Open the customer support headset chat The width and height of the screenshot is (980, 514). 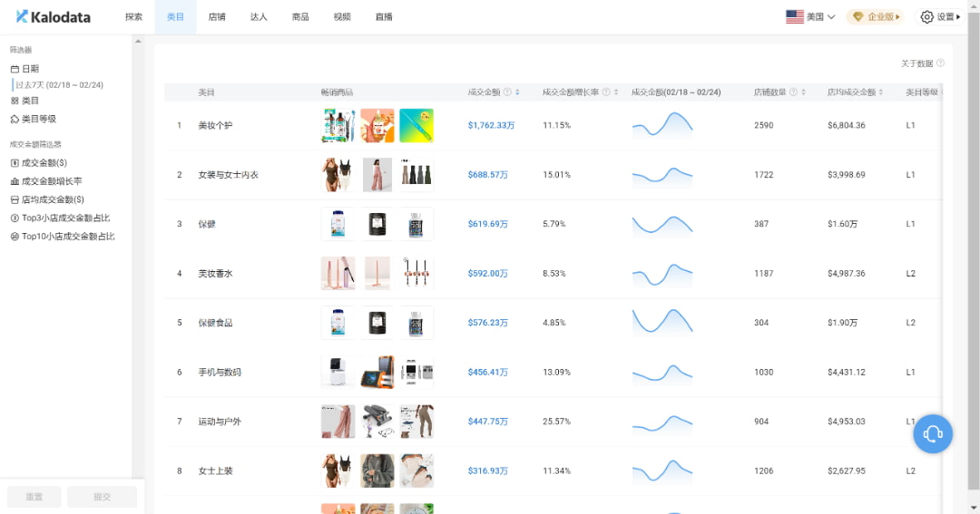click(x=933, y=433)
